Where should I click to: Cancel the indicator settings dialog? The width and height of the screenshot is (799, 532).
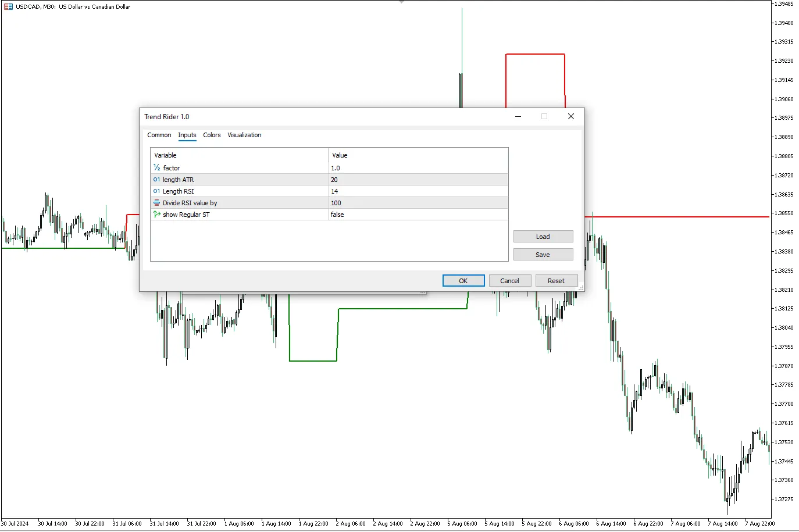point(510,281)
